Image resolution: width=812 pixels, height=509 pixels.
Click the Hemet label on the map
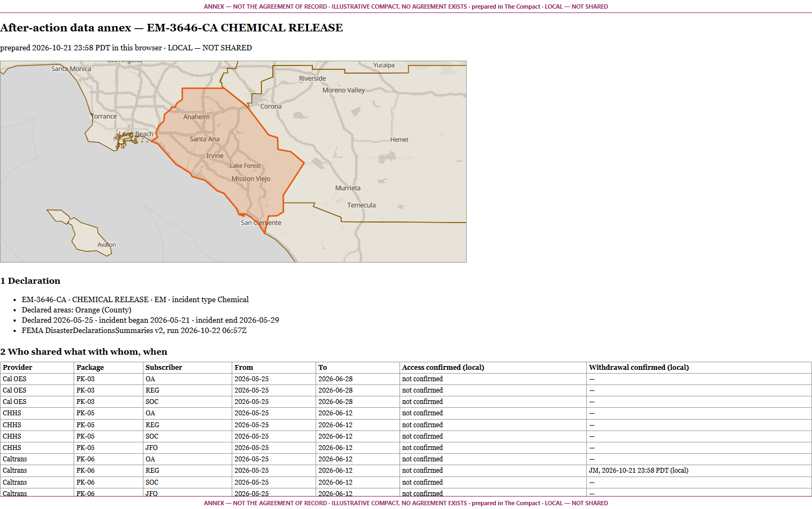click(x=400, y=140)
